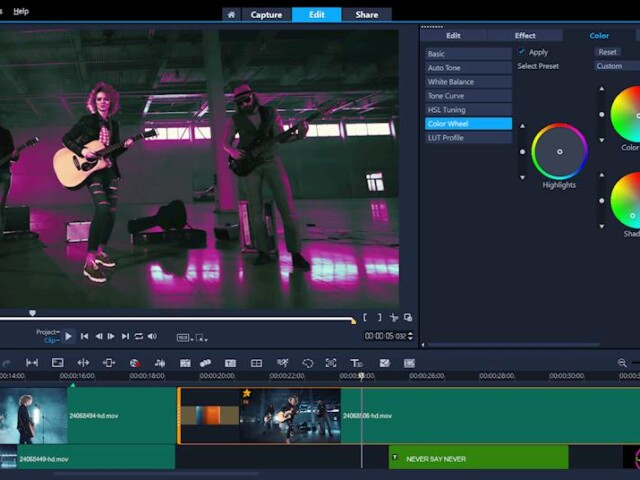Open the Custom preset dropdown
Image resolution: width=640 pixels, height=480 pixels.
(x=616, y=66)
